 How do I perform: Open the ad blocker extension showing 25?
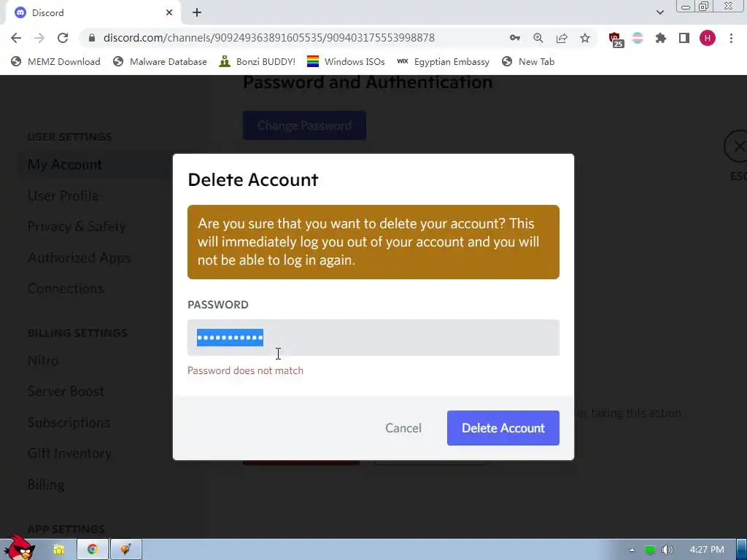616,39
